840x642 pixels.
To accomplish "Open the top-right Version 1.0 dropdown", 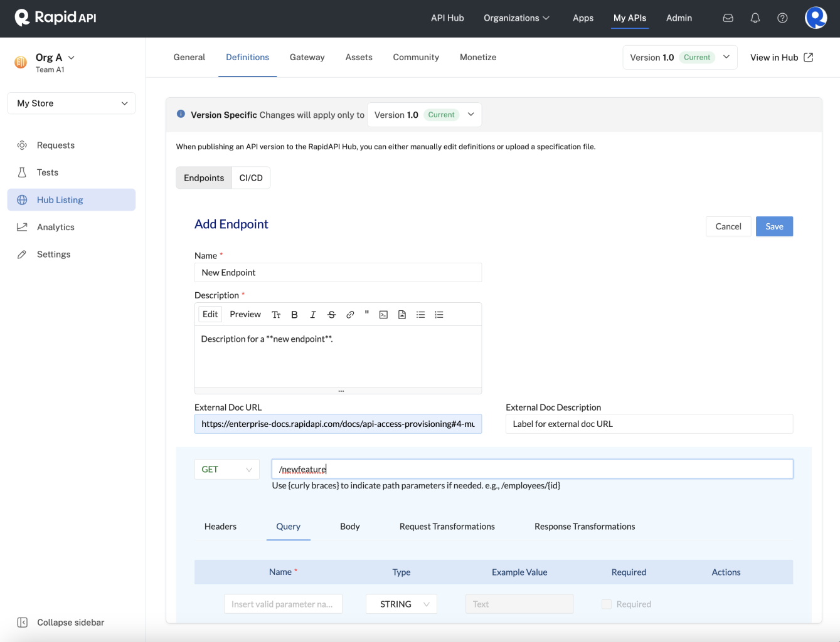I will tap(680, 57).
